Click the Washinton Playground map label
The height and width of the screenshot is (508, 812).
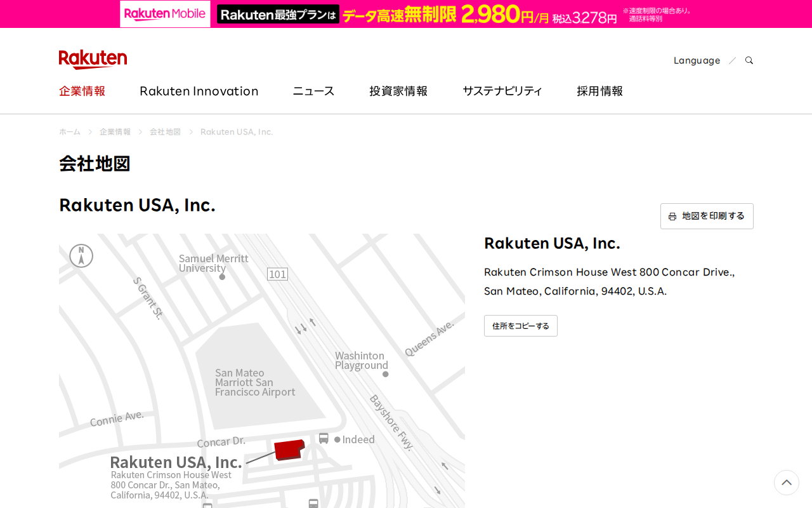(x=362, y=360)
